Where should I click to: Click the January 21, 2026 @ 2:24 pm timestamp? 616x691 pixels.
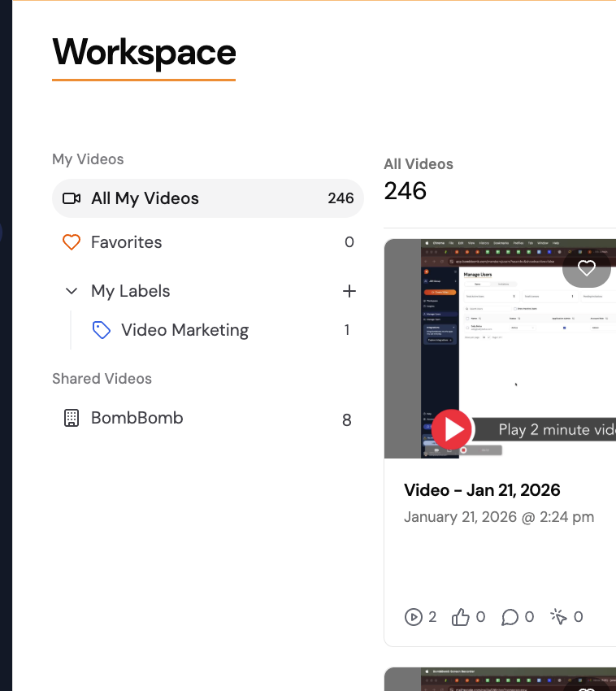(499, 517)
